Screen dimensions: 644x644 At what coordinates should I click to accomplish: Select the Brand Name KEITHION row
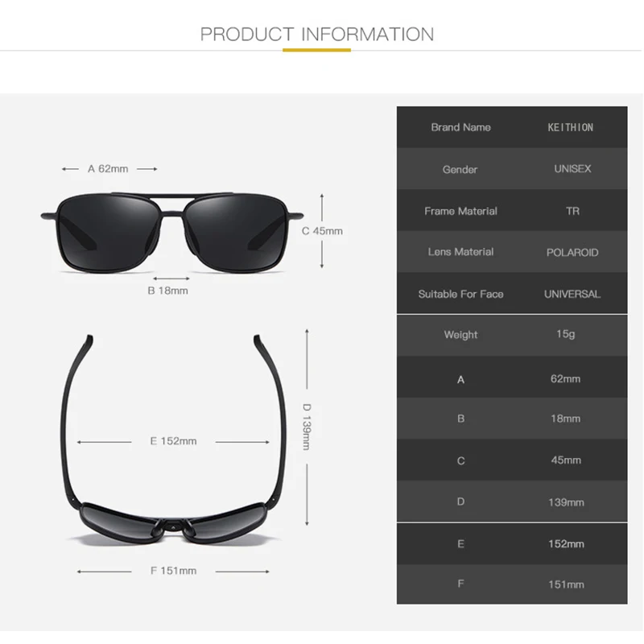pyautogui.click(x=512, y=127)
